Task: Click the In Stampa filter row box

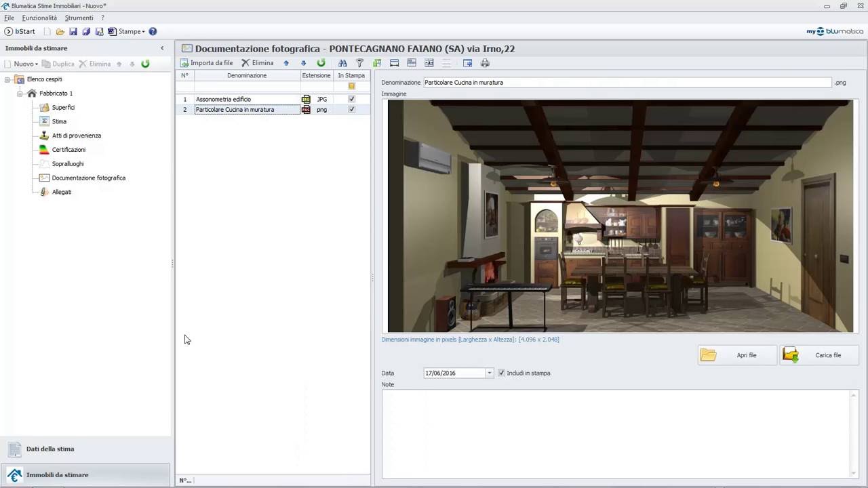Action: pyautogui.click(x=351, y=86)
